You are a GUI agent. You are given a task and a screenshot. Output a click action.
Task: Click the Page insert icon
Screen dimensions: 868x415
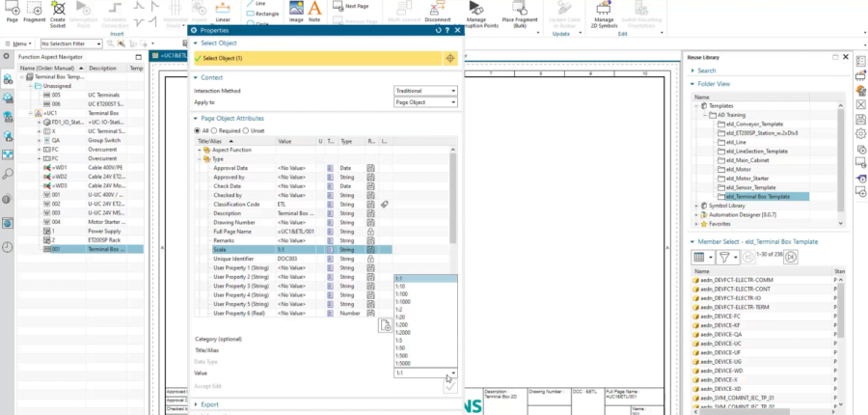[13, 11]
